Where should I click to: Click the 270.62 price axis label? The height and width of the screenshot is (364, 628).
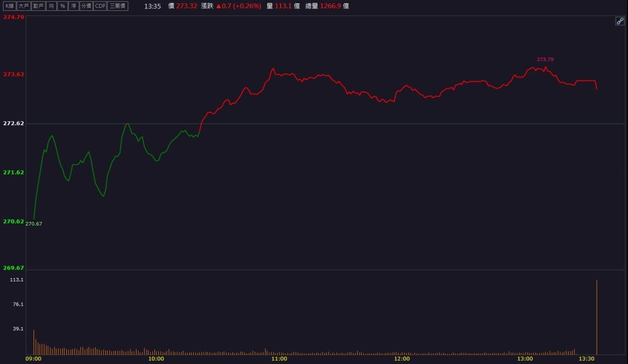tap(13, 221)
